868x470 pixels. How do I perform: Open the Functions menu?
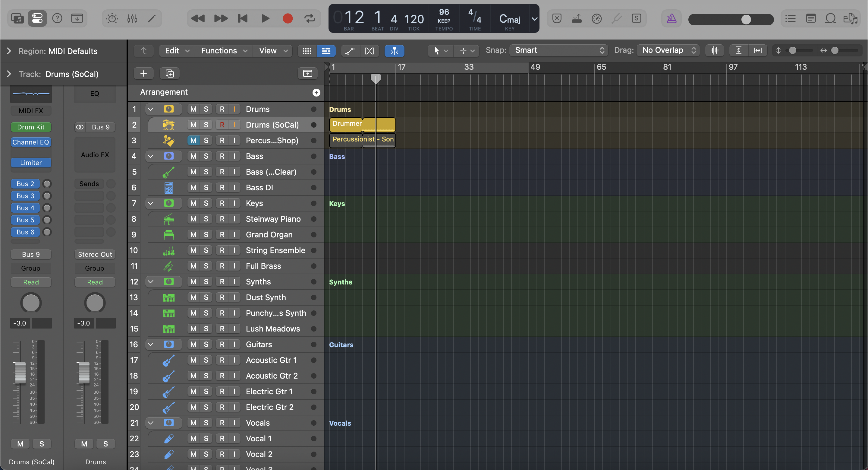pyautogui.click(x=224, y=51)
